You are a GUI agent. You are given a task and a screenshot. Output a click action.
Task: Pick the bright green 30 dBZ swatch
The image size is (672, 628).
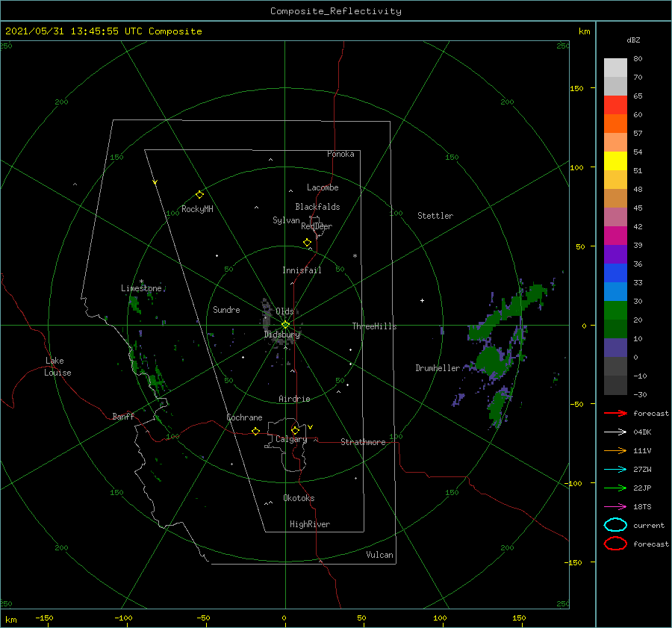point(615,311)
